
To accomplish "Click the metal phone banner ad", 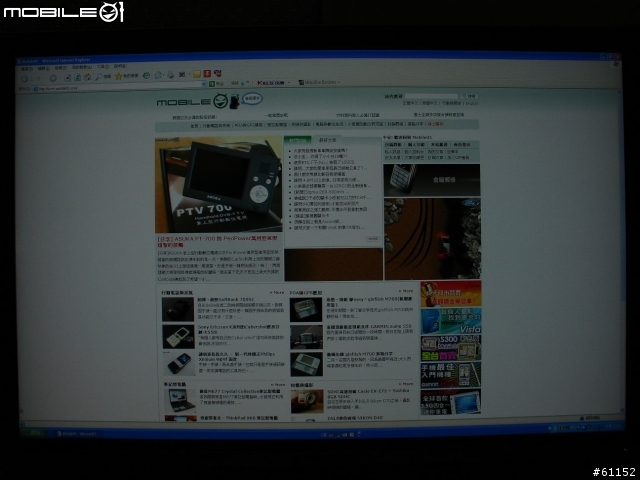I will pos(432,180).
